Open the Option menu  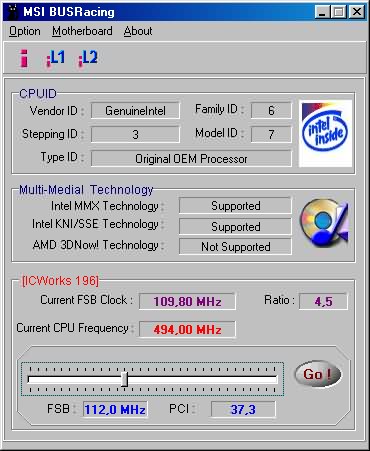click(25, 31)
